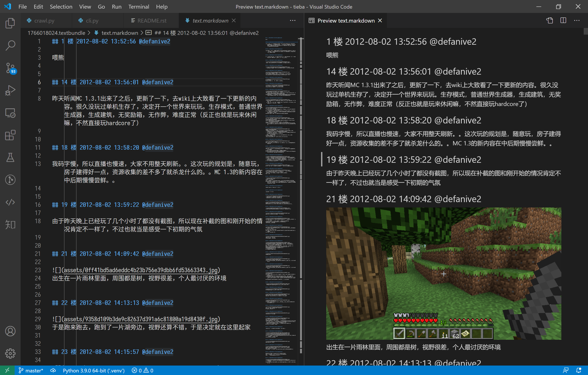588x375 pixels.
Task: Click Show Source icon in preview toolbar
Action: [x=550, y=20]
